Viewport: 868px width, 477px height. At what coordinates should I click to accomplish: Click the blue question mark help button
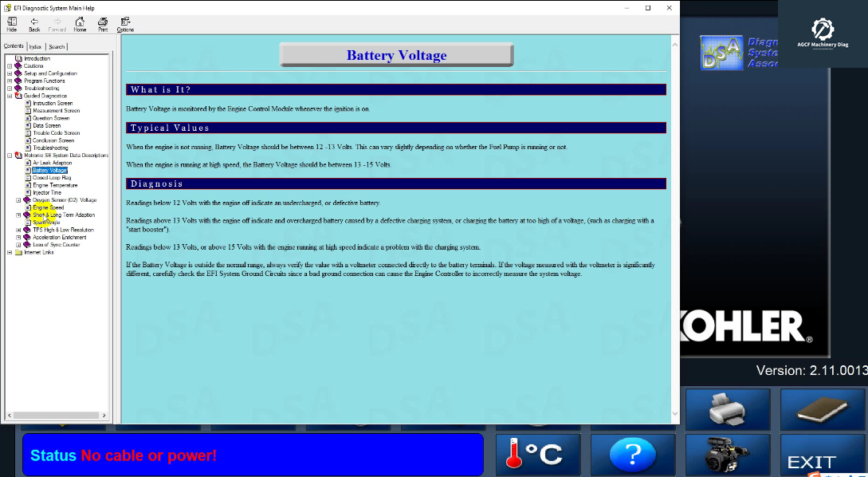632,455
